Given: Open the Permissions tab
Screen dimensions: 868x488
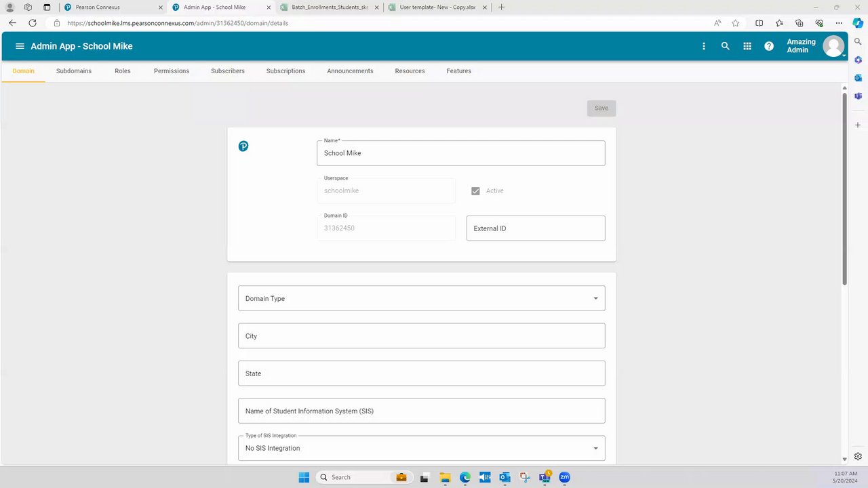Looking at the screenshot, I should click(172, 70).
